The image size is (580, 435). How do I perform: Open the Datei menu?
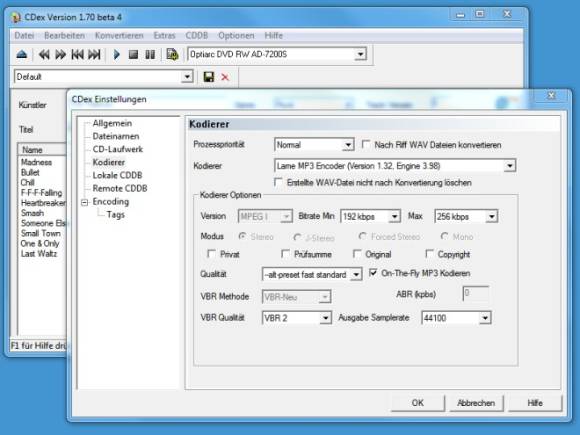[x=24, y=36]
